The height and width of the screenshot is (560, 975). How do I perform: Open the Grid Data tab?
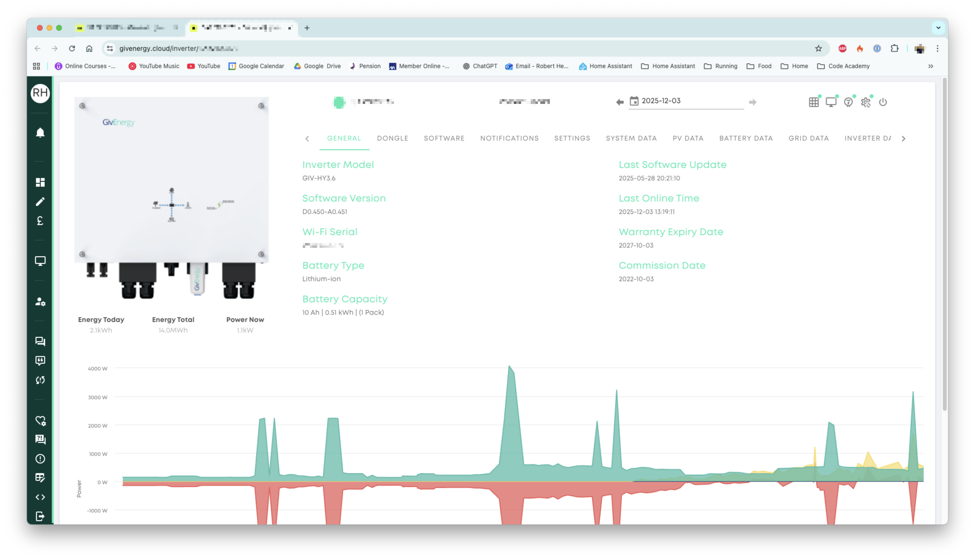point(808,138)
